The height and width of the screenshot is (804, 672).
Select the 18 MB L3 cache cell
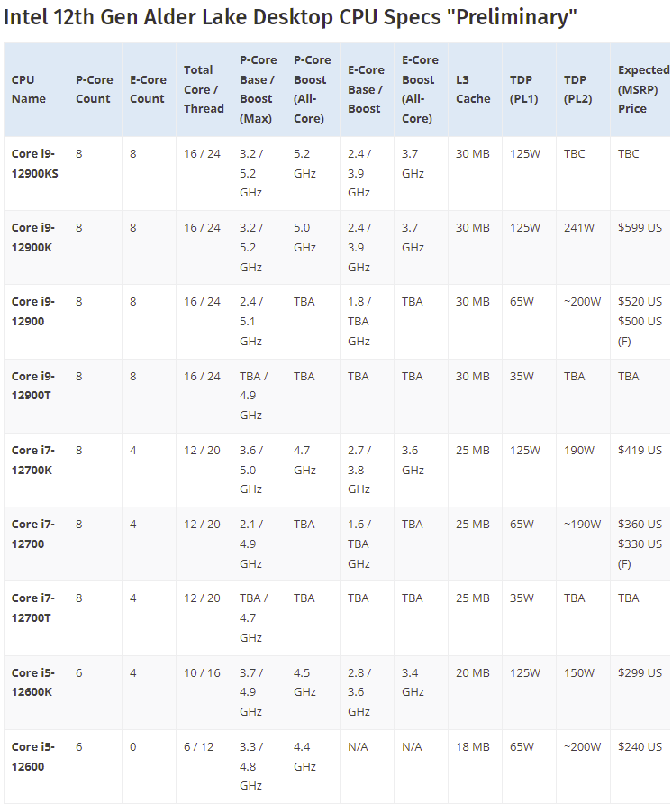point(473,746)
